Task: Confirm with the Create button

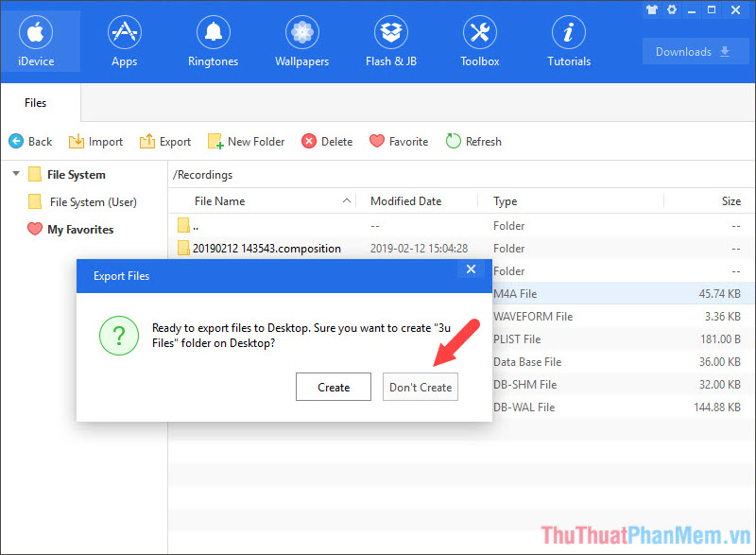Action: coord(333,387)
